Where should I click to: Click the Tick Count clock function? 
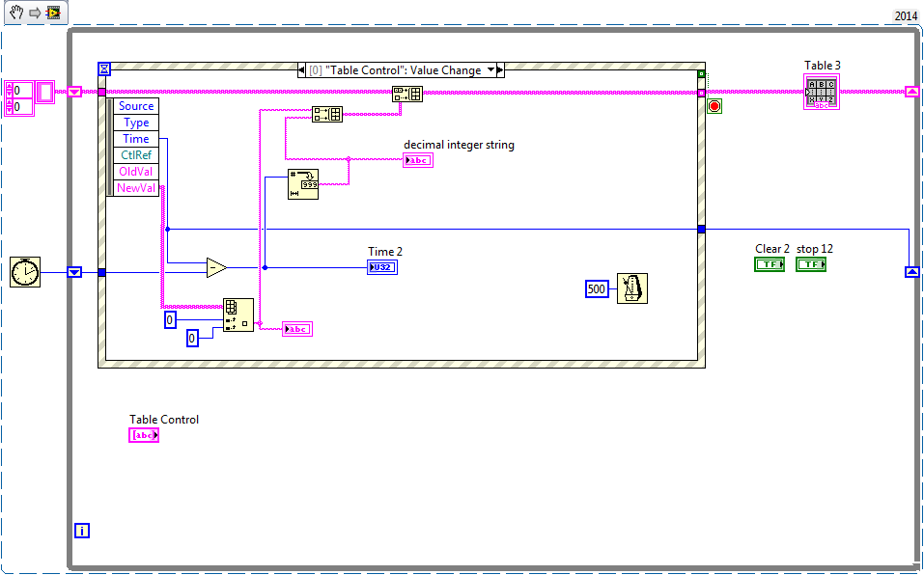[x=26, y=273]
